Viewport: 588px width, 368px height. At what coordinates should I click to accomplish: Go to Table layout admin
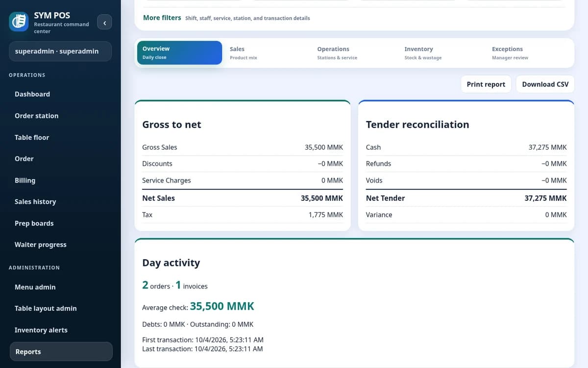(x=61, y=308)
